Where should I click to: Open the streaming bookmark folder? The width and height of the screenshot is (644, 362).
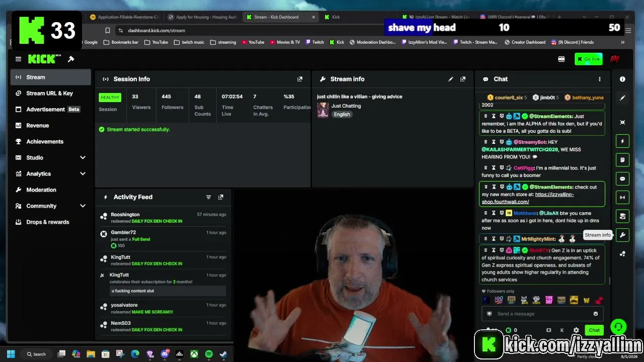(223, 42)
